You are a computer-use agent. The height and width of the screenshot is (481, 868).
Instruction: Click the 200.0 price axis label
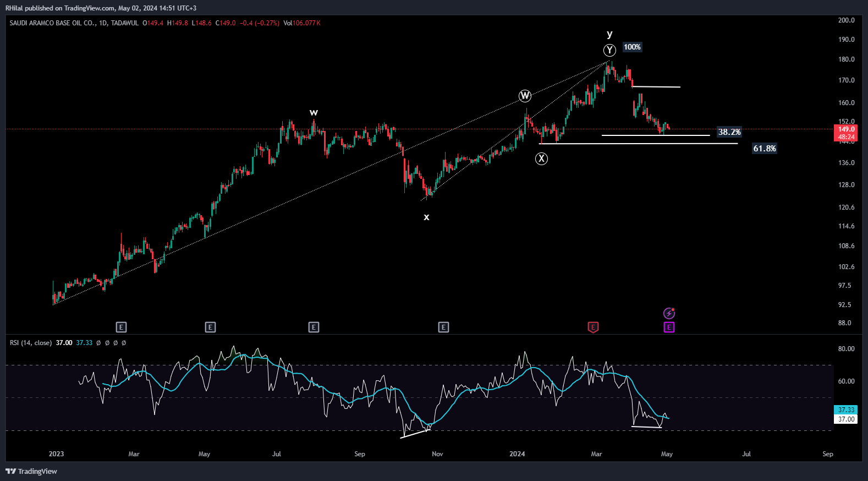[847, 20]
